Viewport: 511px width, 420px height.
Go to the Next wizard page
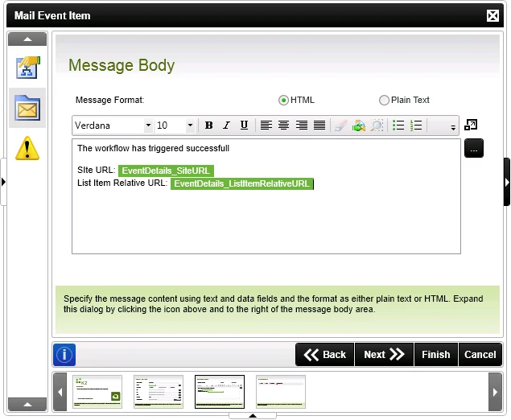384,355
